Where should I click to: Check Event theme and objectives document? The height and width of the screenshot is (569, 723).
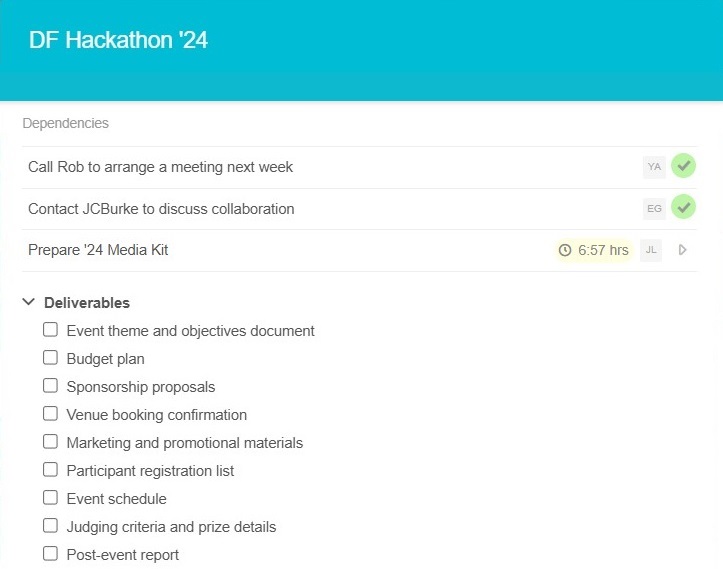(x=50, y=330)
